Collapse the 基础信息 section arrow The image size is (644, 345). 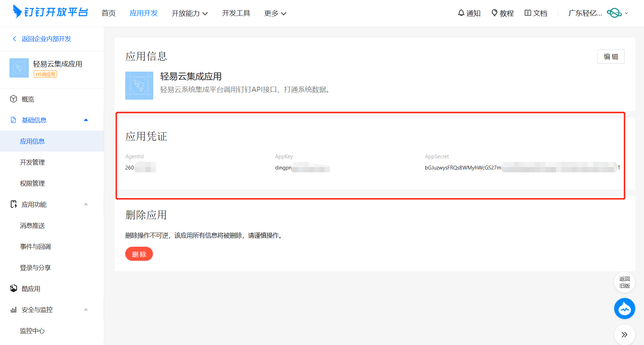click(86, 120)
